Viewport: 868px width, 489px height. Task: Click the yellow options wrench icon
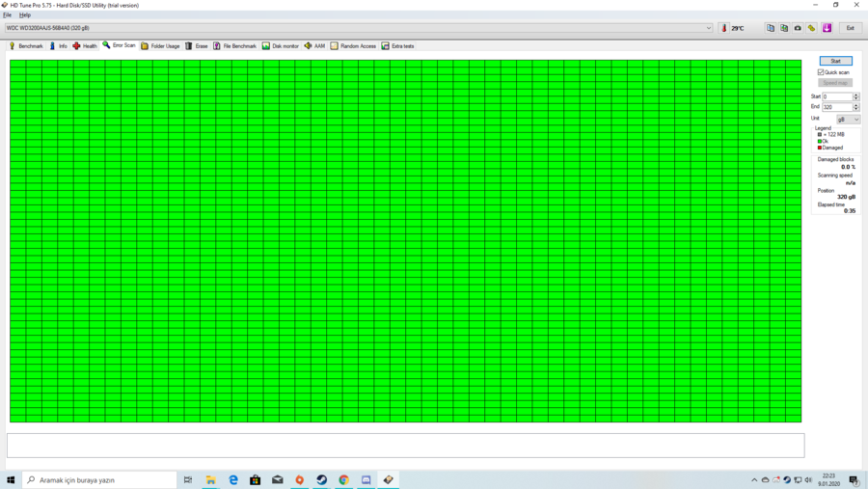pyautogui.click(x=811, y=28)
